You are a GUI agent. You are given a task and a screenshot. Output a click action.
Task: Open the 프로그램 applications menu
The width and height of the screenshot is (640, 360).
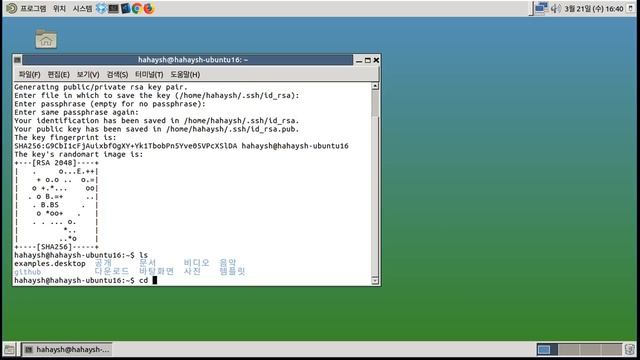pyautogui.click(x=33, y=9)
